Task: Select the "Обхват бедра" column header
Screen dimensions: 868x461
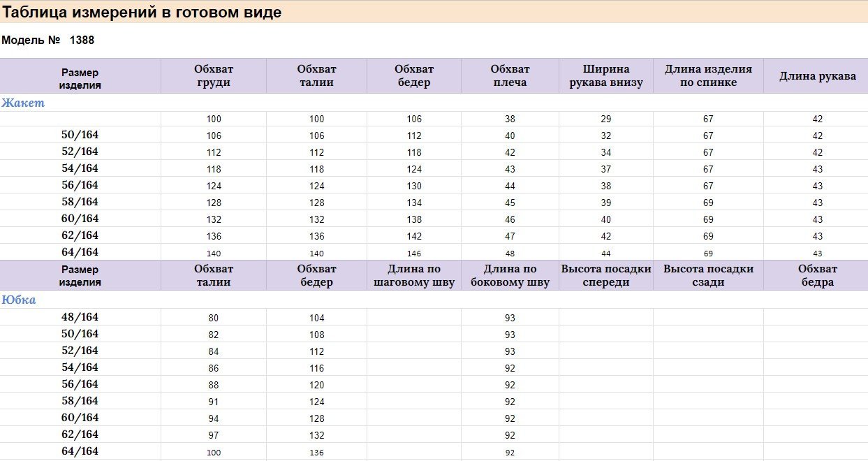Action: coord(817,275)
